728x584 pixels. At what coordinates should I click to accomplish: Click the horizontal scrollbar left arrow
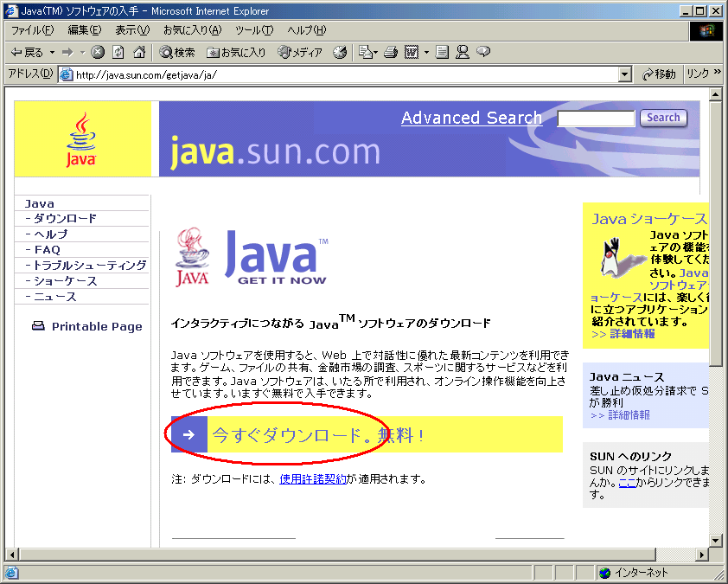point(11,555)
